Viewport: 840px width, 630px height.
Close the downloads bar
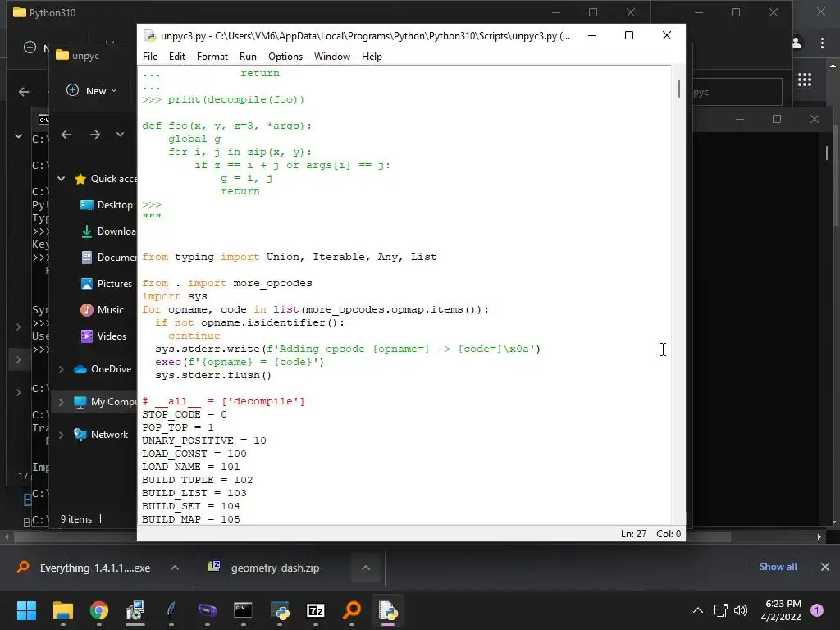825,567
